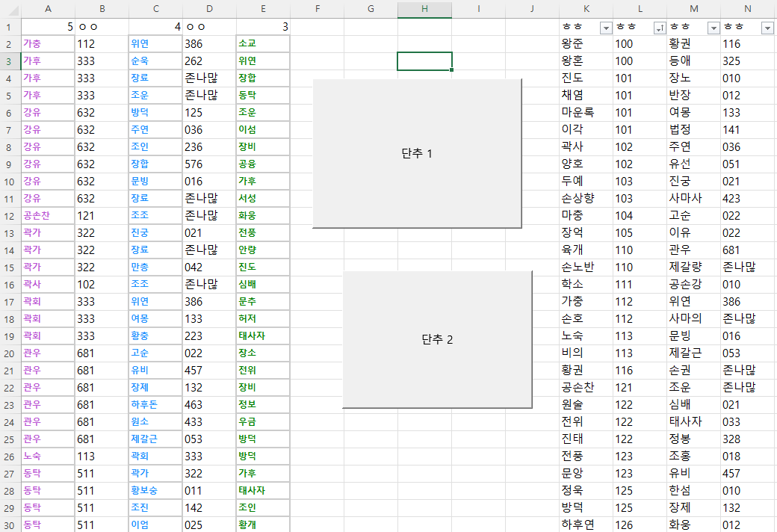Click cell N14 with value 681
Viewport: 777px width, 532px height.
tap(747, 250)
